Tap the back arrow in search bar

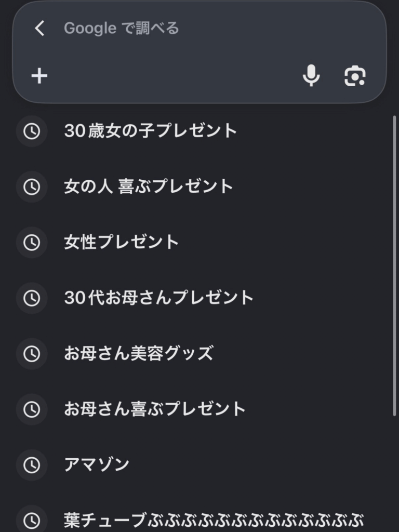tap(39, 28)
